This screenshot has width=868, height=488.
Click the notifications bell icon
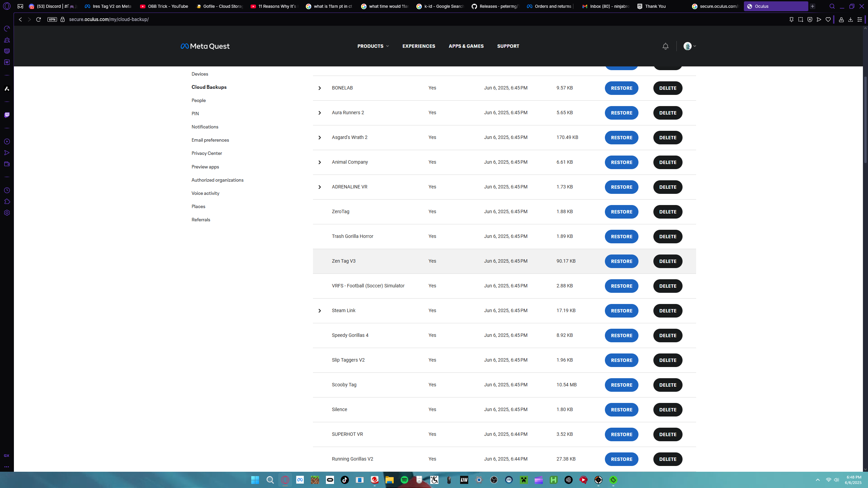(665, 46)
